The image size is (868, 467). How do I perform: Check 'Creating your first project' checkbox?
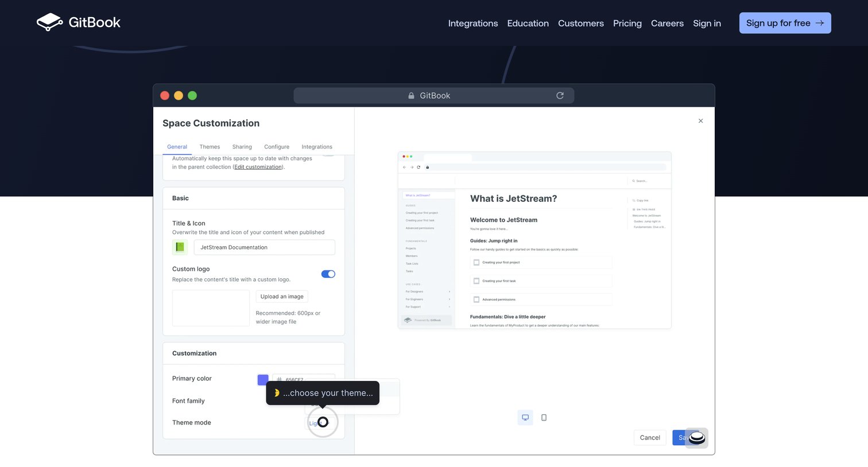click(476, 262)
